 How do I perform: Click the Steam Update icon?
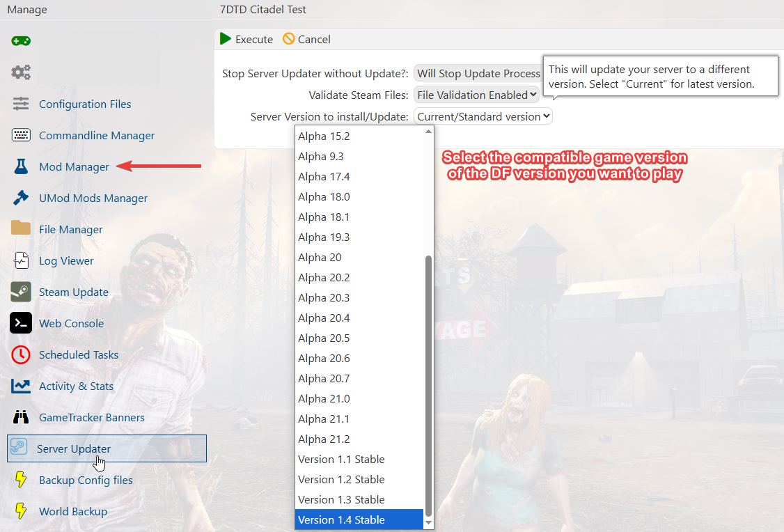[21, 292]
